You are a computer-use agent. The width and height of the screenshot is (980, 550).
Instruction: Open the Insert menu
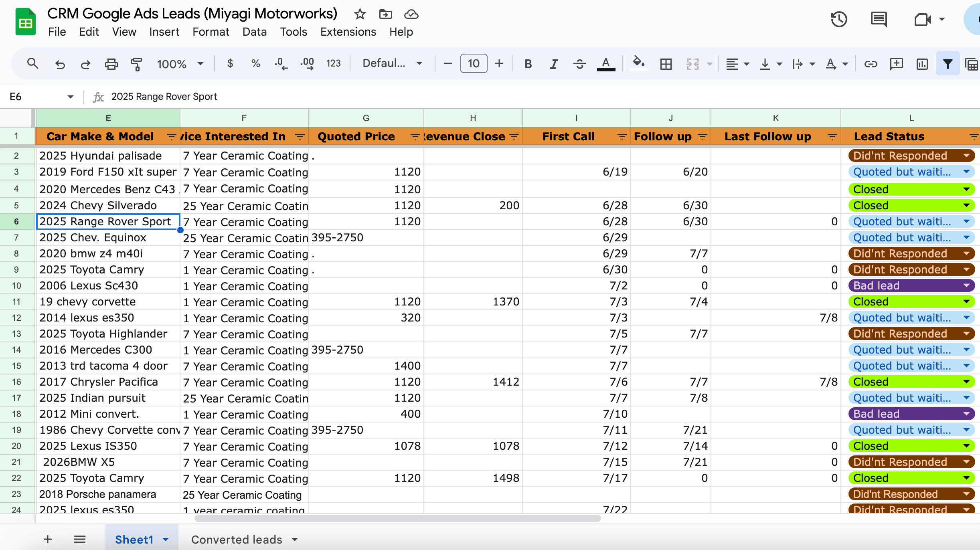(x=164, y=32)
